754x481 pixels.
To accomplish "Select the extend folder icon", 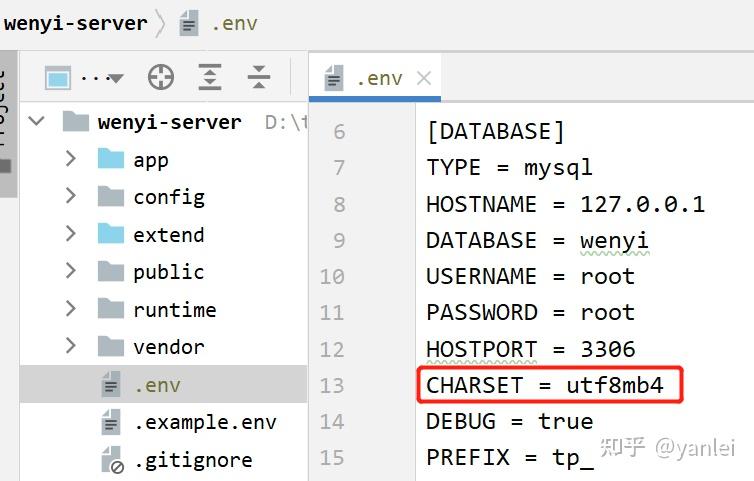I will point(111,234).
